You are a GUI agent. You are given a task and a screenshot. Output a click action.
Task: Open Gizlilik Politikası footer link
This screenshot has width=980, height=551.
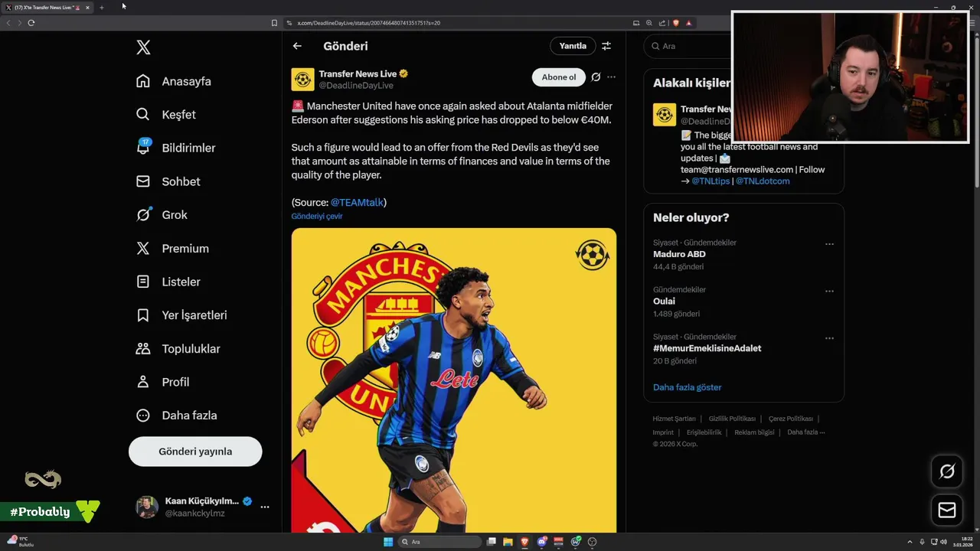click(732, 419)
